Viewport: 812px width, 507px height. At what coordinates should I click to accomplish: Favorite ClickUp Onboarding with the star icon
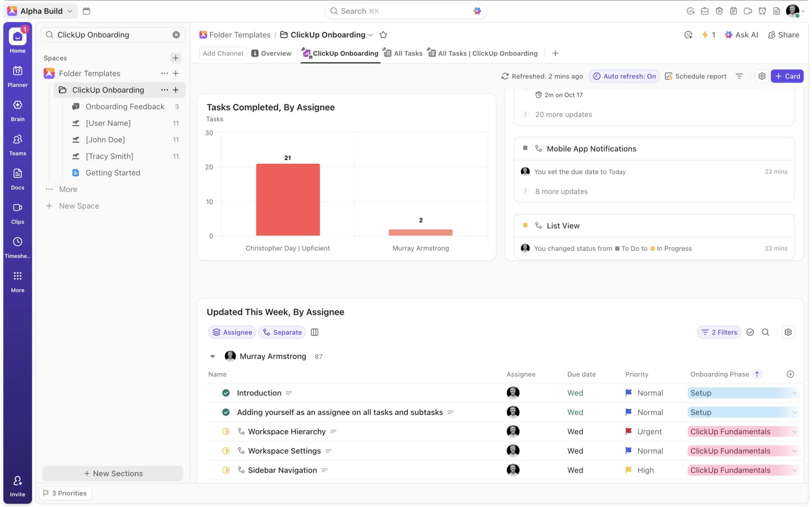[383, 35]
